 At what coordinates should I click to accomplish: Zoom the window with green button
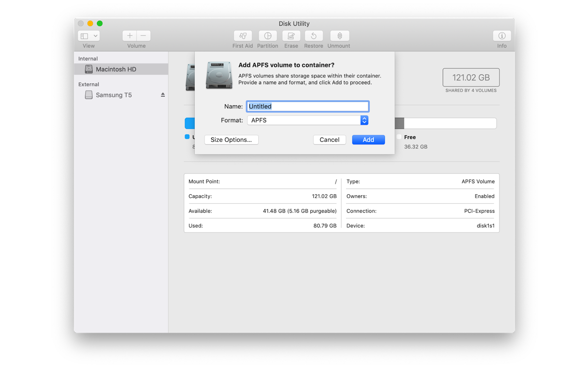click(100, 23)
